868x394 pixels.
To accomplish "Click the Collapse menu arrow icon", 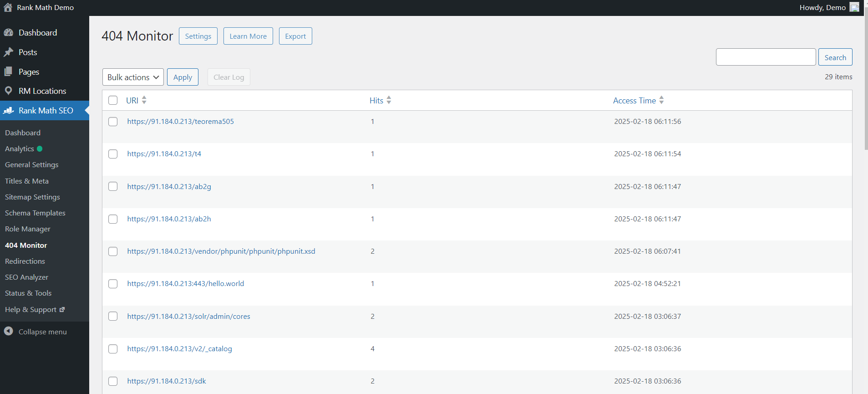I will (9, 332).
